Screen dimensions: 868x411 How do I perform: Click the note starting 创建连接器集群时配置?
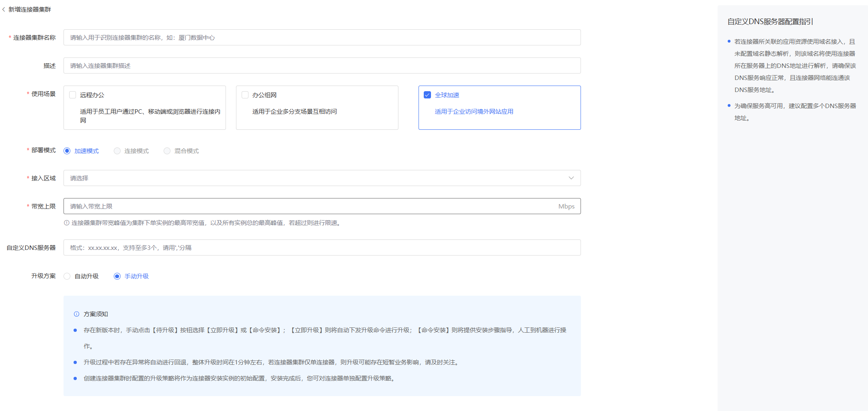(240, 378)
